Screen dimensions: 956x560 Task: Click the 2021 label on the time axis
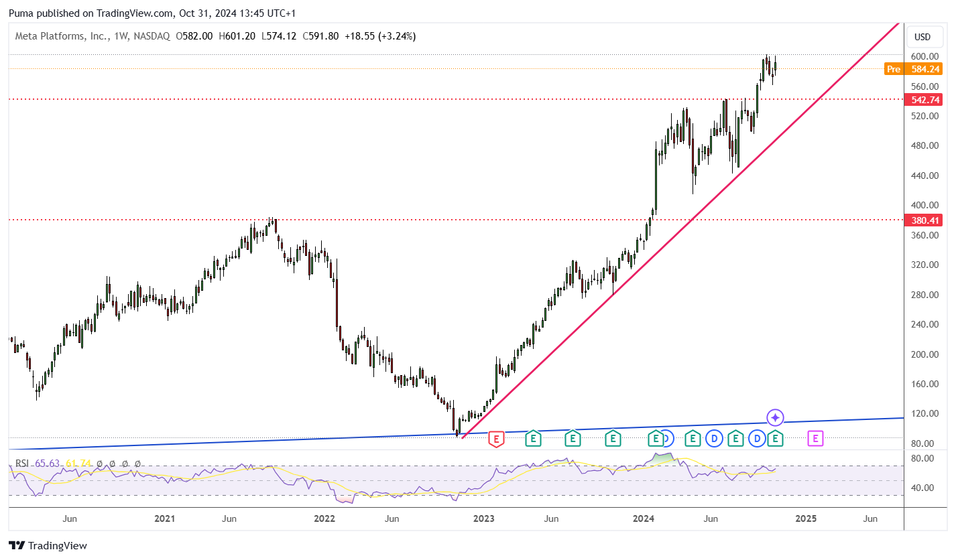click(164, 518)
